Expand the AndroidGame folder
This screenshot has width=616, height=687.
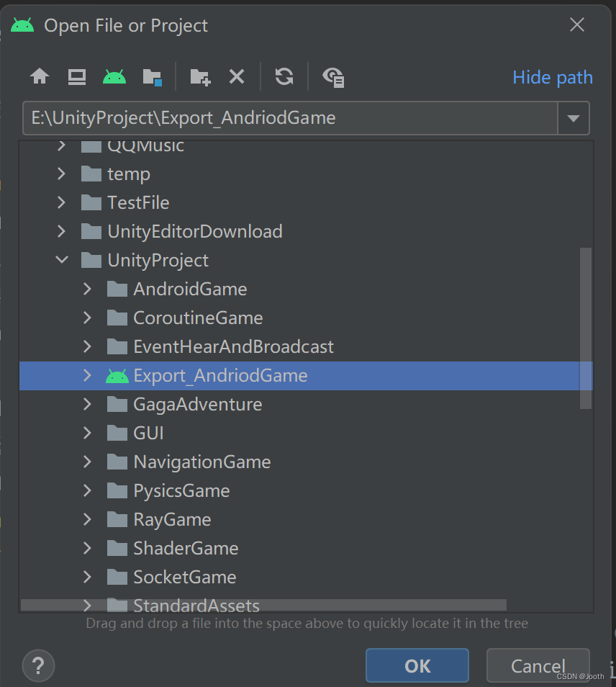point(86,289)
